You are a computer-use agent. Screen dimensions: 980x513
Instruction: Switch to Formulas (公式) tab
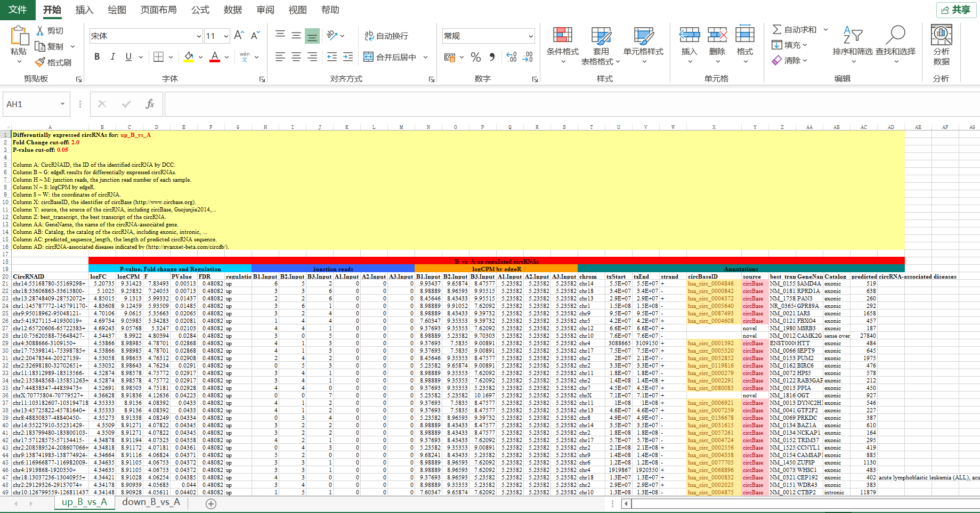200,10
